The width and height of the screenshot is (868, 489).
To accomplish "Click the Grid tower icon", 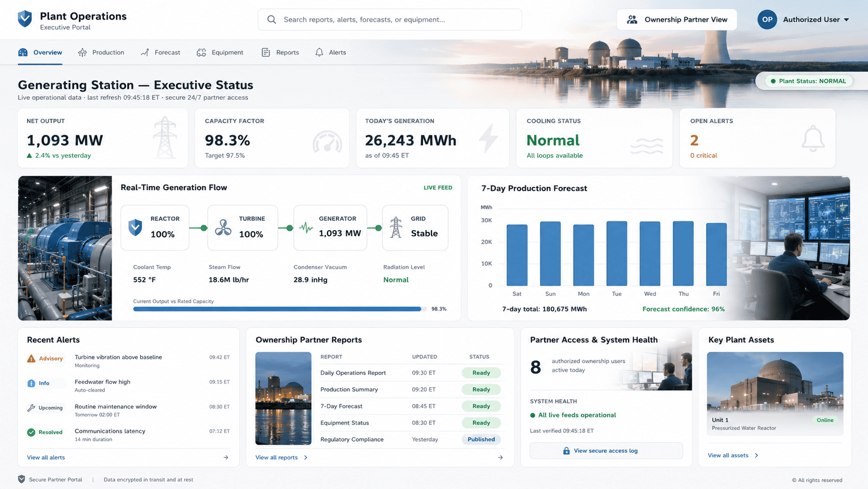I will pyautogui.click(x=396, y=228).
